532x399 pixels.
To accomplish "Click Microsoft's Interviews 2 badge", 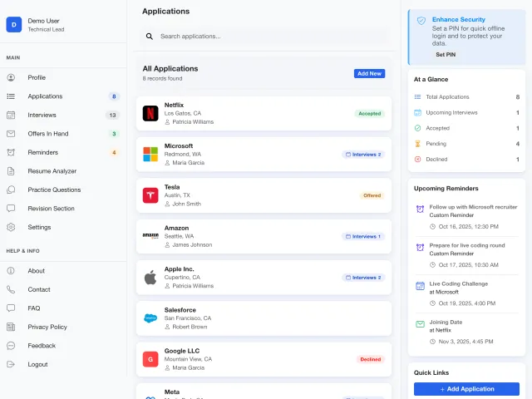I will (x=363, y=155).
